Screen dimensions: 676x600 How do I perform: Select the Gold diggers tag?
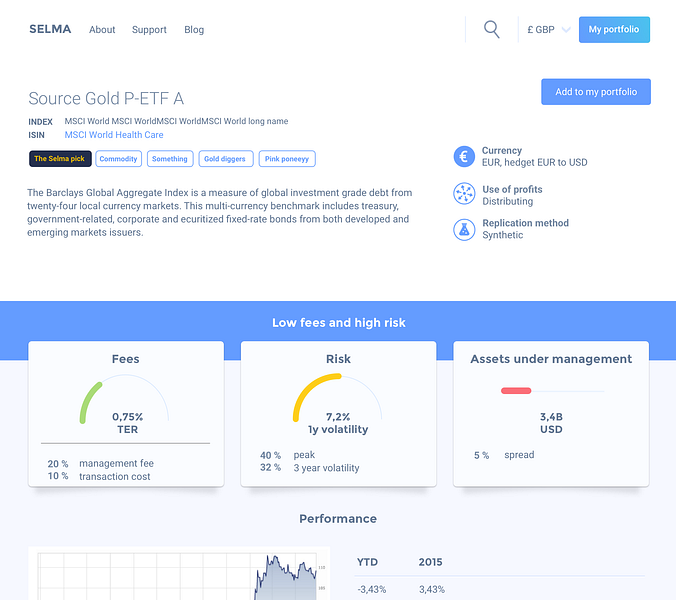pyautogui.click(x=225, y=159)
